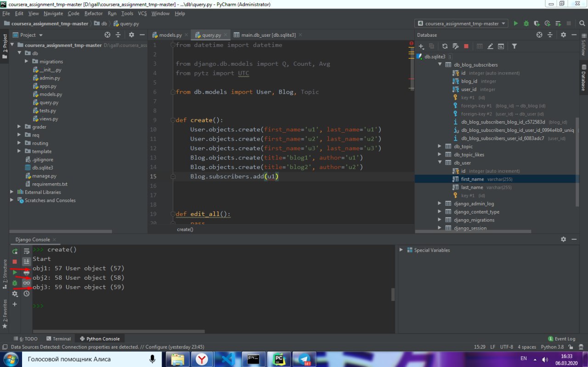This screenshot has width=588, height=367.
Task: Expand the db_topic table node
Action: pyautogui.click(x=440, y=147)
